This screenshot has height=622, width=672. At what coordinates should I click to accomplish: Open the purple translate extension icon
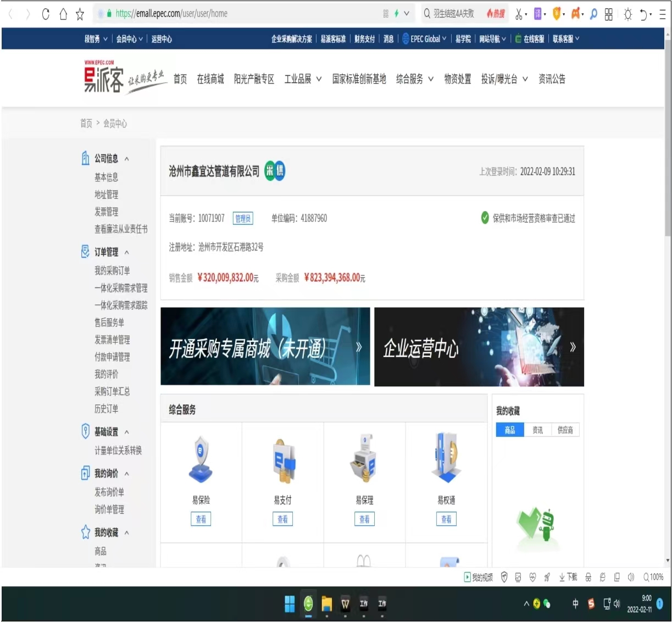[538, 14]
